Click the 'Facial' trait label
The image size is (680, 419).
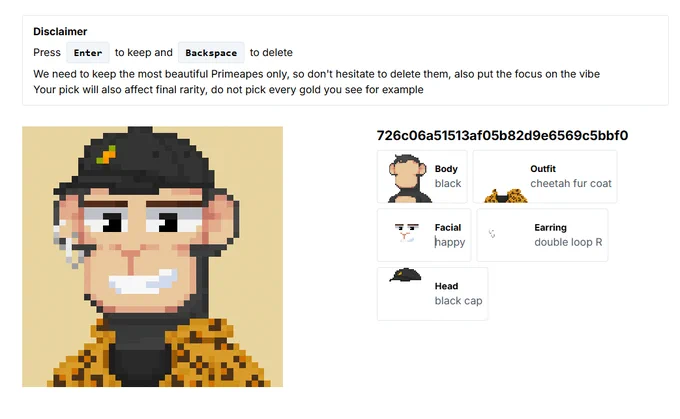448,227
